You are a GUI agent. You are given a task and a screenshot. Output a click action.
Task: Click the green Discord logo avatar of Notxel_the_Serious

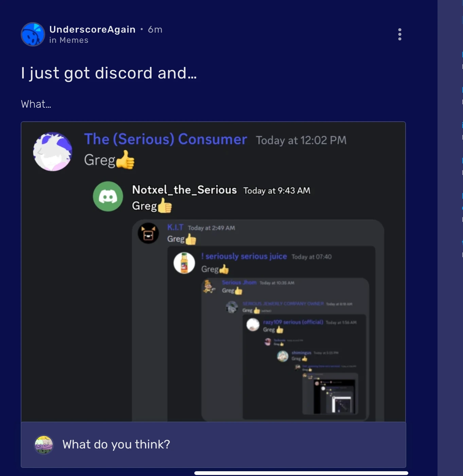point(108,196)
